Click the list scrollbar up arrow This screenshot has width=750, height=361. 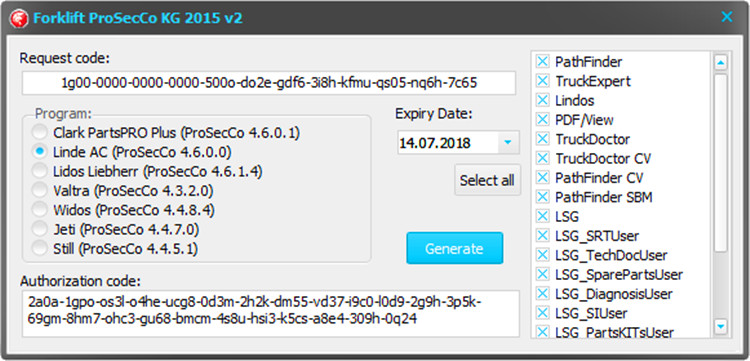pyautogui.click(x=720, y=62)
